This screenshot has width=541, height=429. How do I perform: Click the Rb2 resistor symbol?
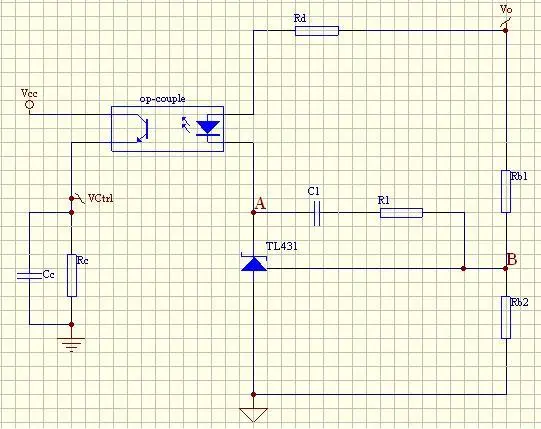tap(506, 317)
